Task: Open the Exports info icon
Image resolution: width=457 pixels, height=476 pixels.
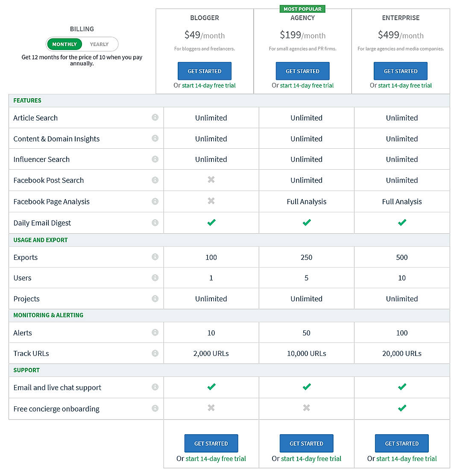Action: [x=155, y=257]
